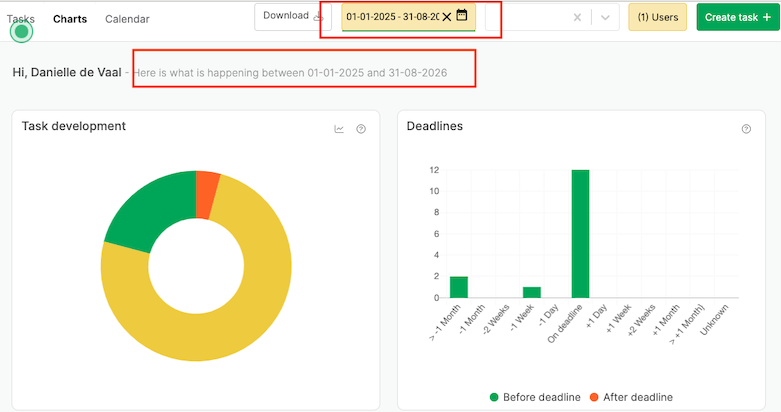Open the calendar picker icon in date field
The height and width of the screenshot is (412, 781).
[462, 16]
